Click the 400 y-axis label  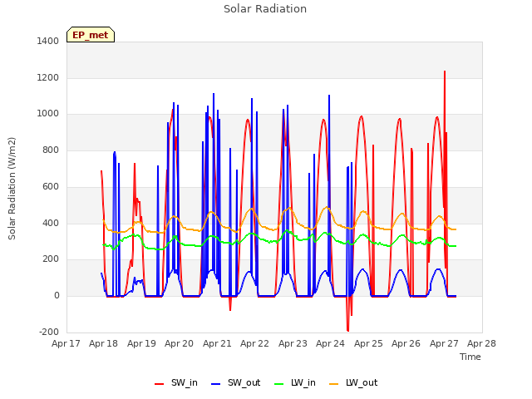pyautogui.click(x=51, y=223)
